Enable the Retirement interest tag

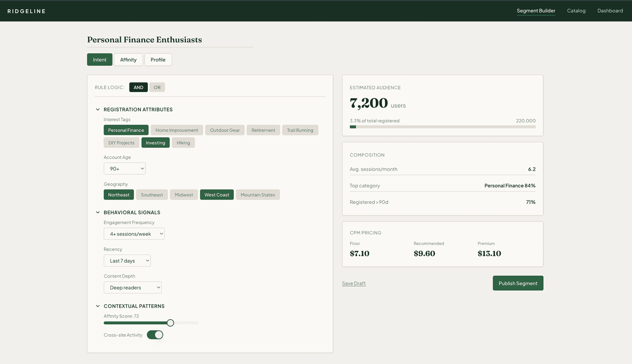[x=263, y=130]
